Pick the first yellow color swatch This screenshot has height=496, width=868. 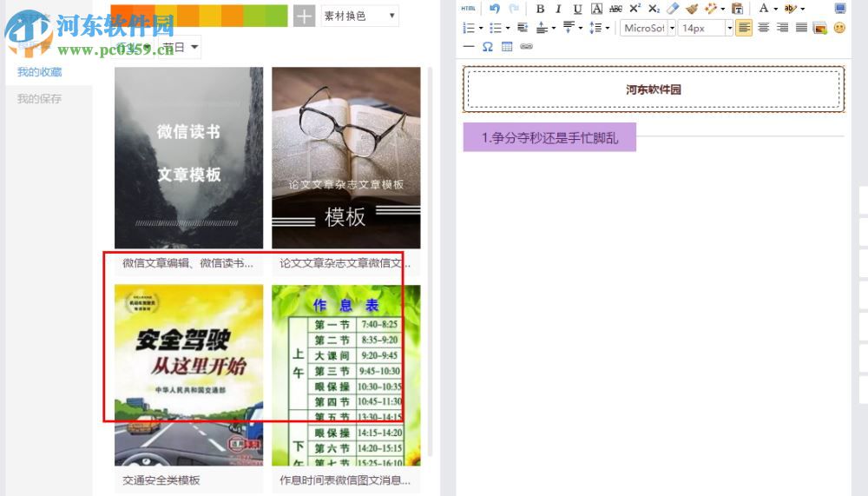[166, 16]
